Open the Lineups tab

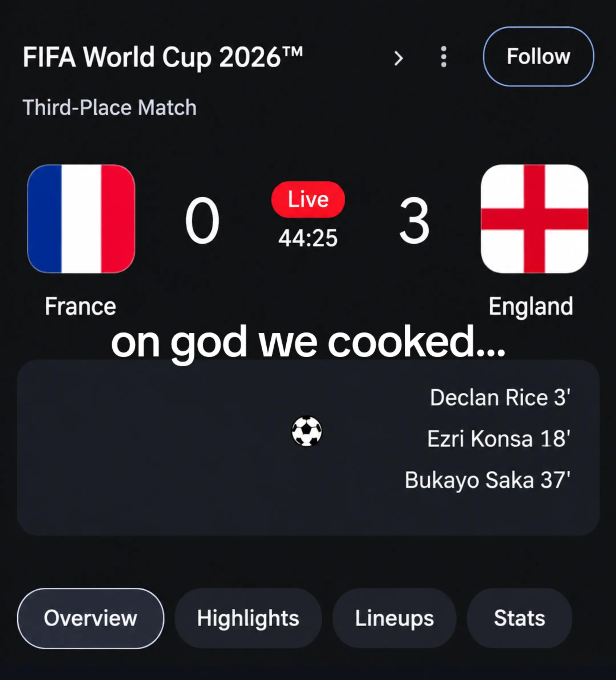(x=394, y=618)
